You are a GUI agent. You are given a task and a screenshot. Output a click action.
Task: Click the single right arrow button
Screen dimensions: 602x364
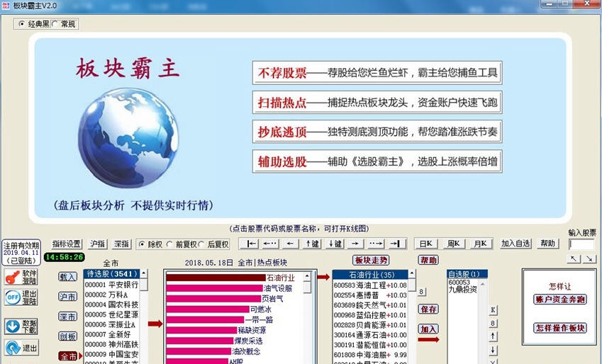tap(355, 244)
